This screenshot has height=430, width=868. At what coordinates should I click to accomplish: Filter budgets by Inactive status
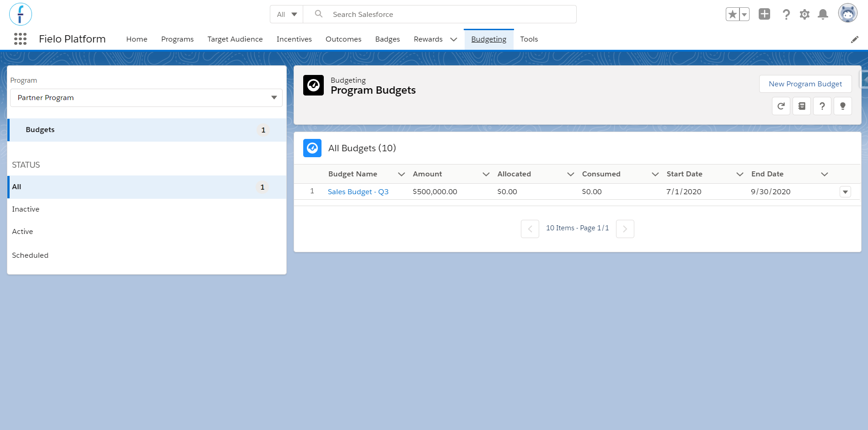26,209
